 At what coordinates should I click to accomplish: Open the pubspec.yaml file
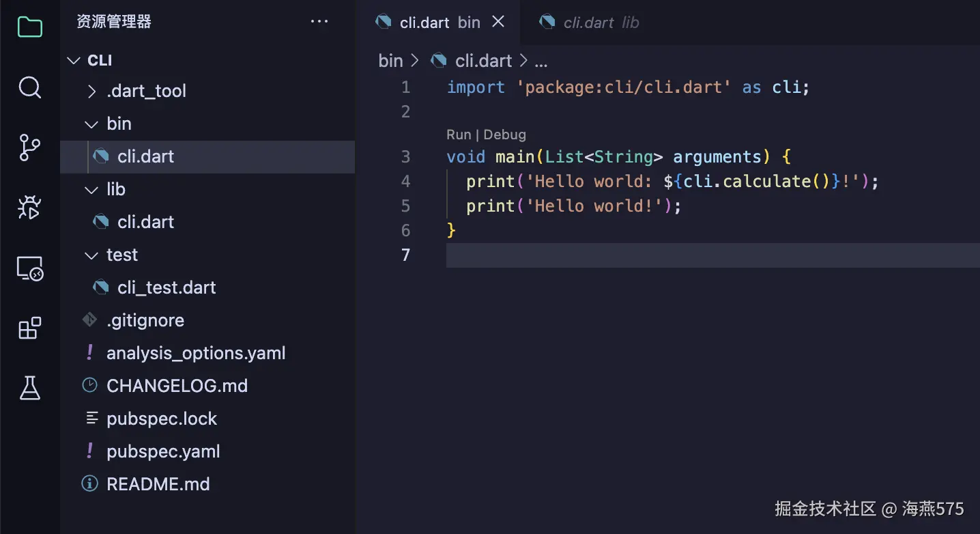[x=163, y=451]
